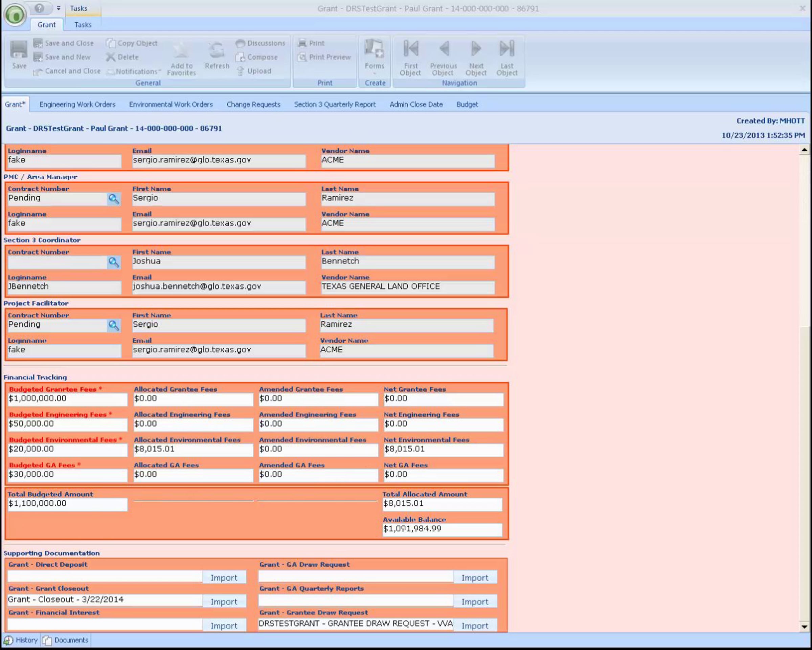Click the Budgeted Environmental Fees field

tap(68, 450)
